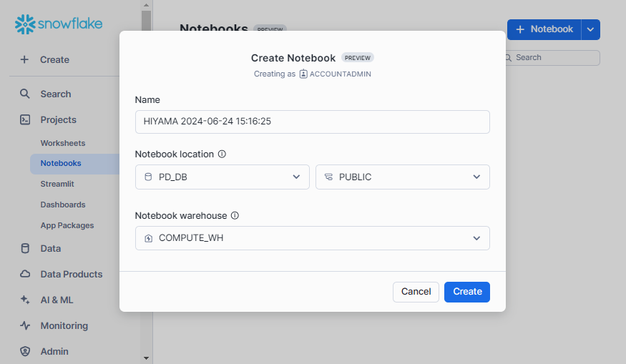Open the PD_DB database dropdown
626x364 pixels.
(x=222, y=177)
